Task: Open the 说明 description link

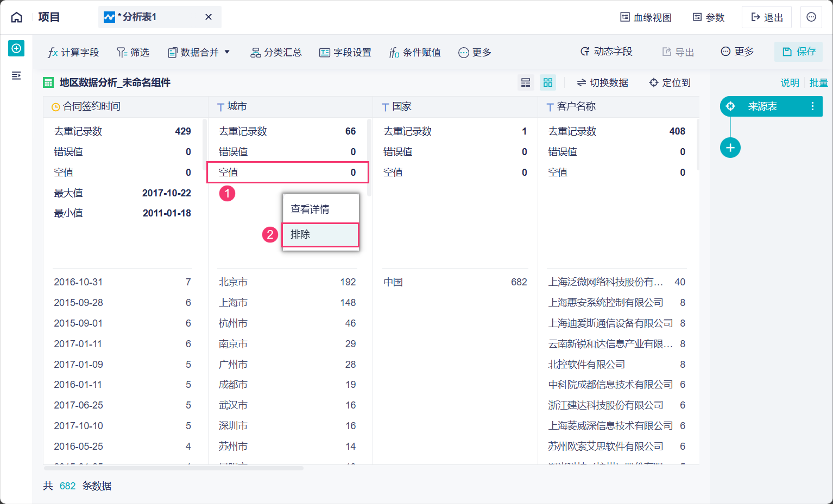Action: [x=790, y=82]
